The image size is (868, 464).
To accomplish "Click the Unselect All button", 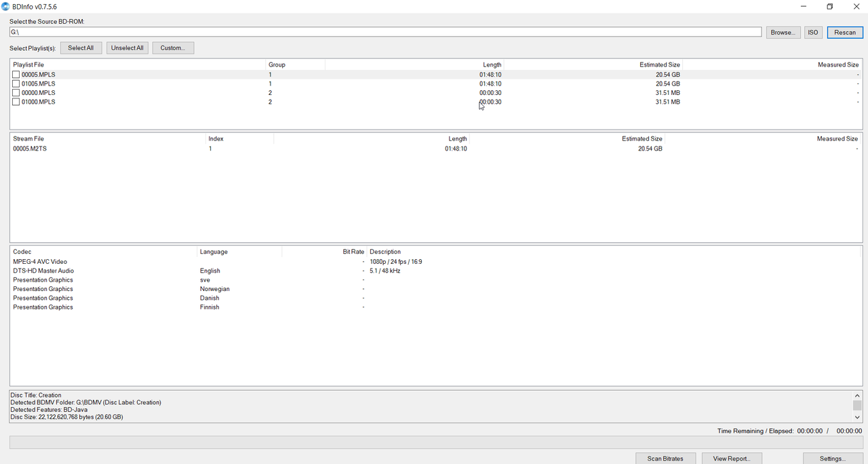I will click(127, 47).
